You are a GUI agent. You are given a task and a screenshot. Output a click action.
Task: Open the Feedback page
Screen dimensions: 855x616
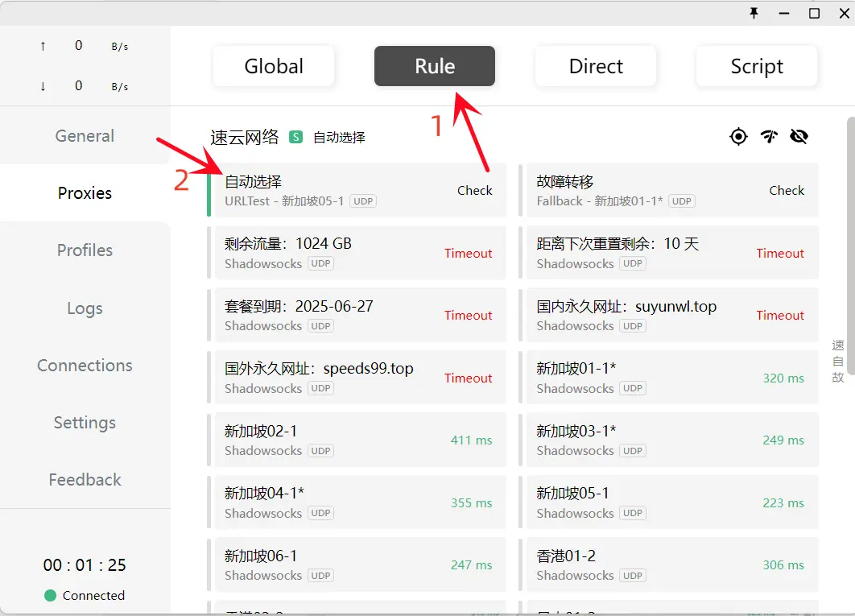(x=85, y=480)
